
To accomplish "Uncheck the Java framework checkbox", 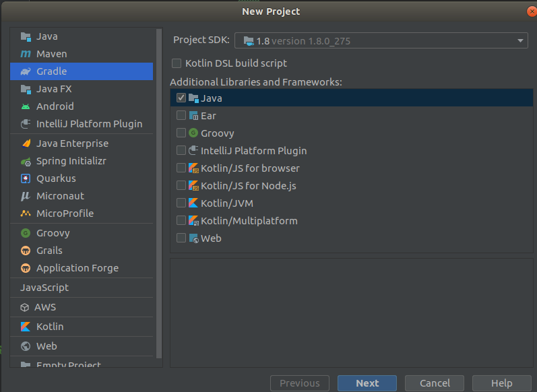I will (x=181, y=98).
